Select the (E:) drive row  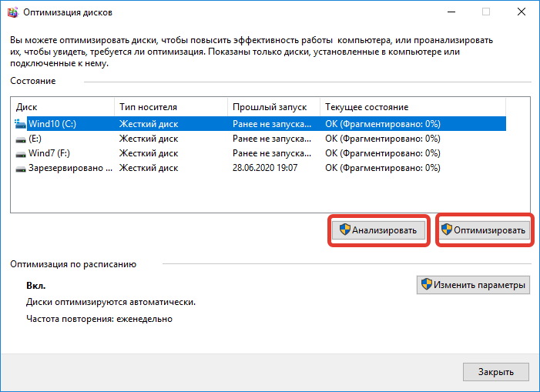click(x=260, y=139)
